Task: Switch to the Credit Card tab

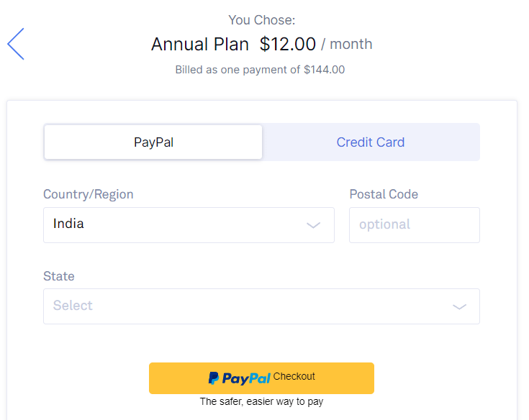Action: pyautogui.click(x=371, y=142)
